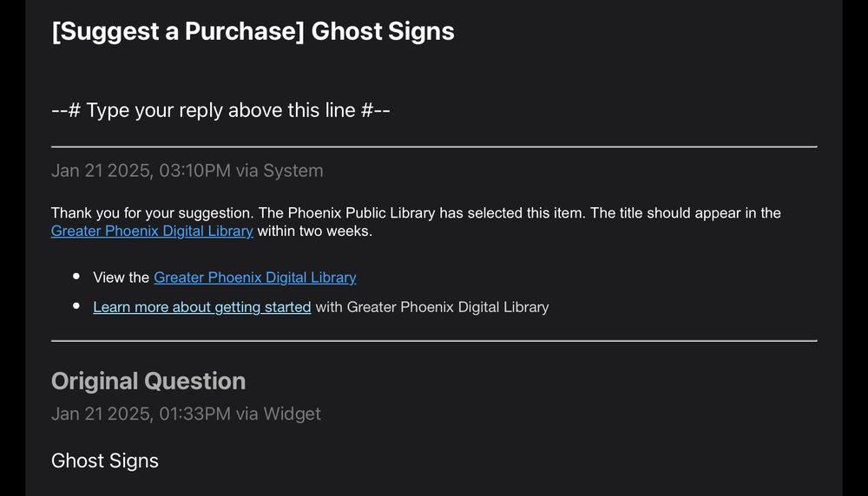Click the blank reply area above the subject's reply line
The height and width of the screenshot is (496, 868).
(x=434, y=72)
